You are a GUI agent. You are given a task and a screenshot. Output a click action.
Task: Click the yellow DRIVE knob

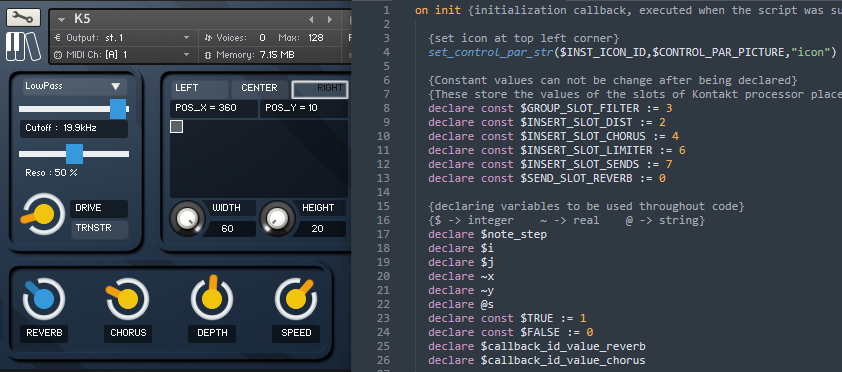(x=41, y=214)
